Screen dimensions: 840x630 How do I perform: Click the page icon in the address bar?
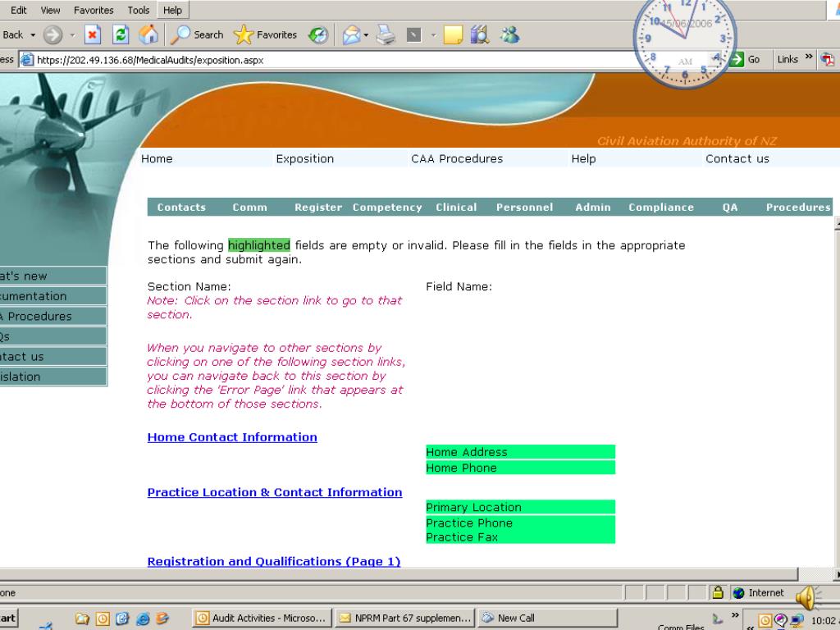pos(27,60)
